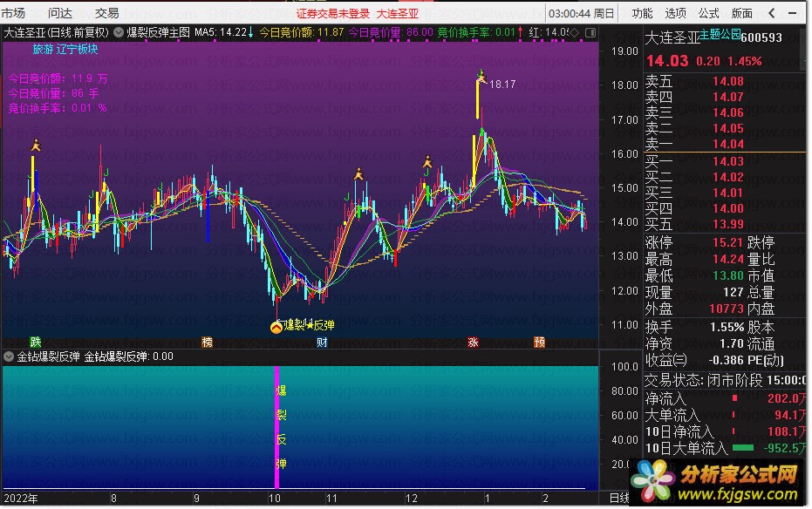The height and width of the screenshot is (509, 812).
Task: Select the 买一 row price 14.03
Action: (727, 161)
